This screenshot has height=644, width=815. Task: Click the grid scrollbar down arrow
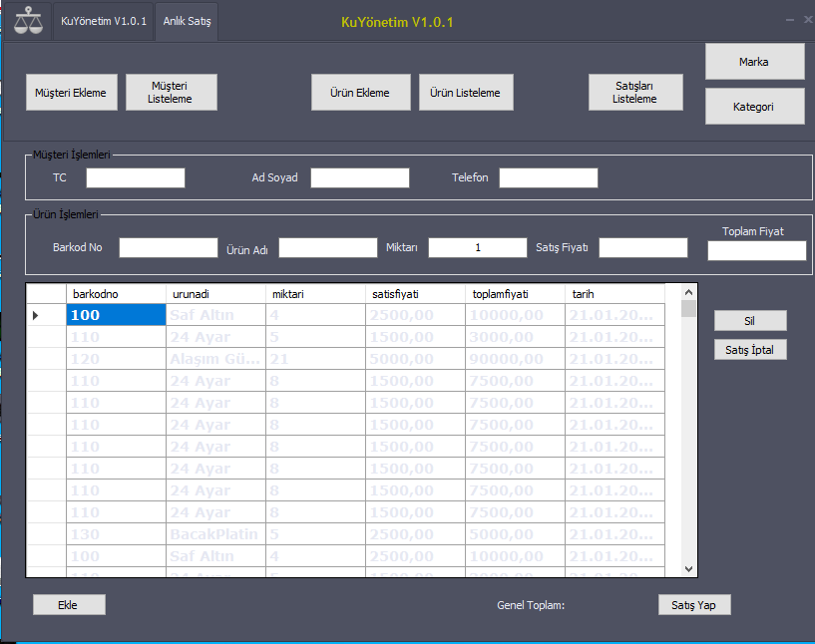687,566
